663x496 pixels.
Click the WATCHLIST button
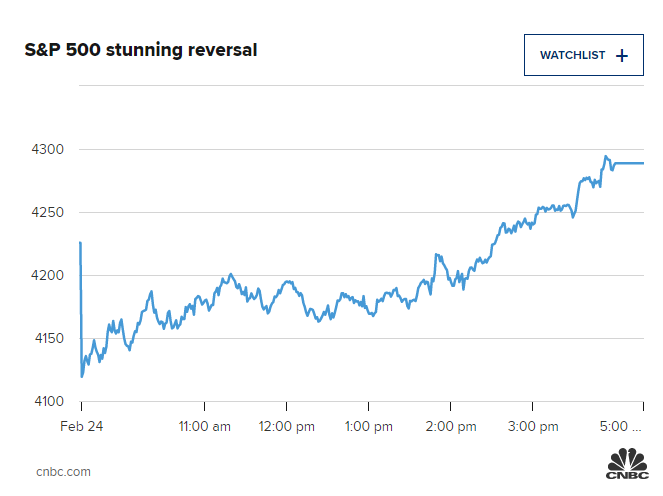pyautogui.click(x=584, y=55)
